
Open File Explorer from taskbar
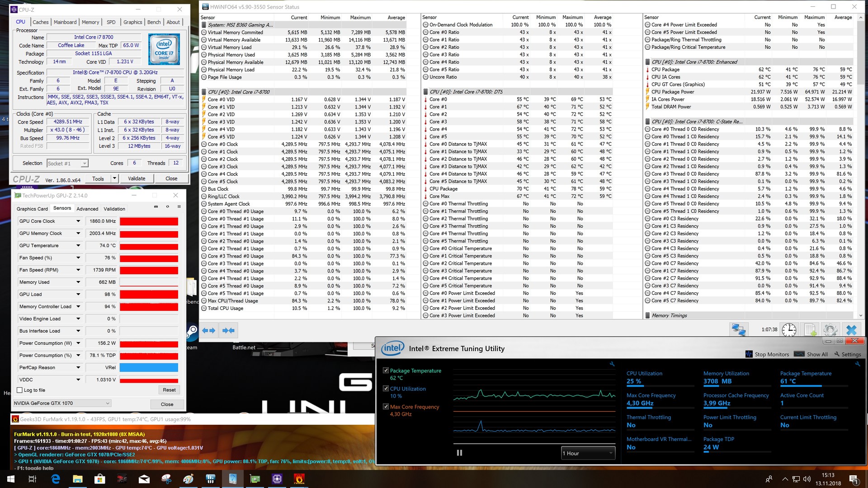(78, 479)
